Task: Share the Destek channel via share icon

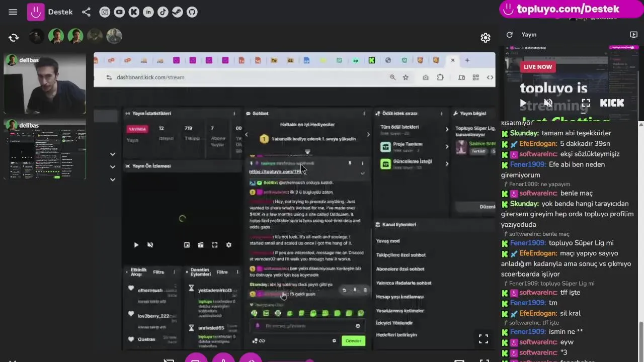Action: tap(87, 12)
